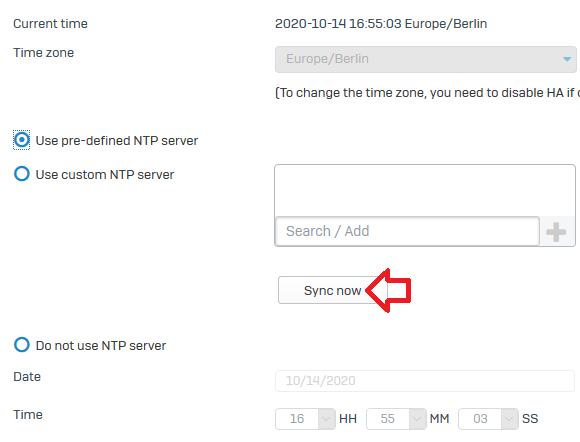Focus the Search / Add field
580x442 pixels.
coord(407,231)
